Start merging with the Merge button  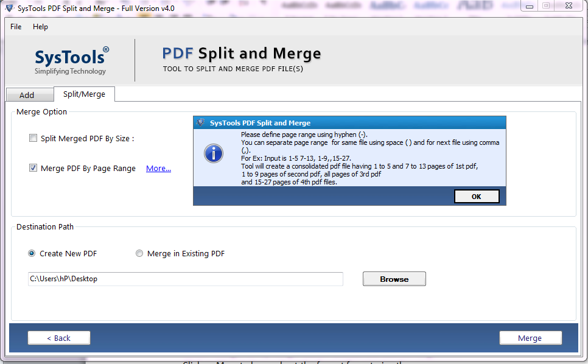coord(530,338)
